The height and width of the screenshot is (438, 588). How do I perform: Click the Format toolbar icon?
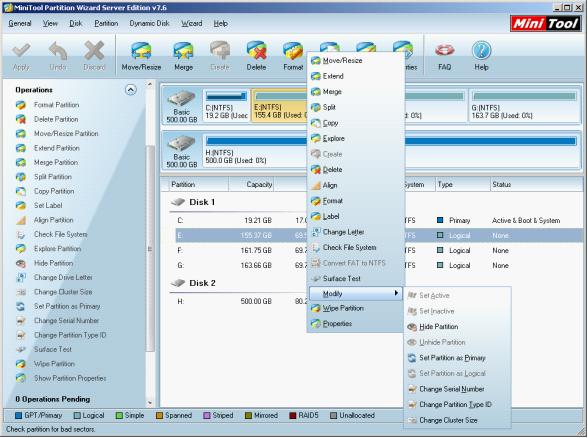coord(293,51)
